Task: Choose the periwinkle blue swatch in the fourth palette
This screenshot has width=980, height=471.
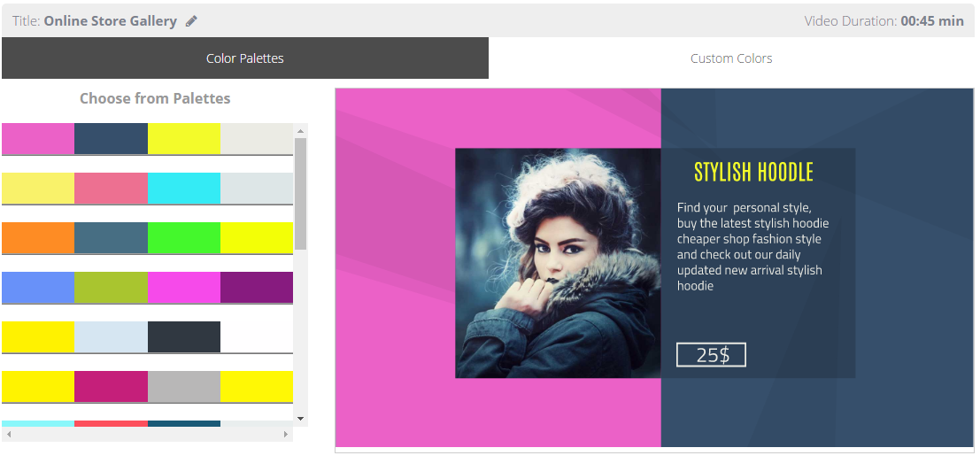Action: (38, 288)
